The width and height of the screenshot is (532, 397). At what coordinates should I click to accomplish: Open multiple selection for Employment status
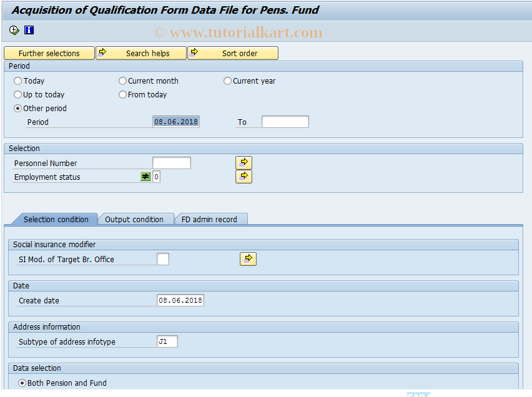click(244, 176)
